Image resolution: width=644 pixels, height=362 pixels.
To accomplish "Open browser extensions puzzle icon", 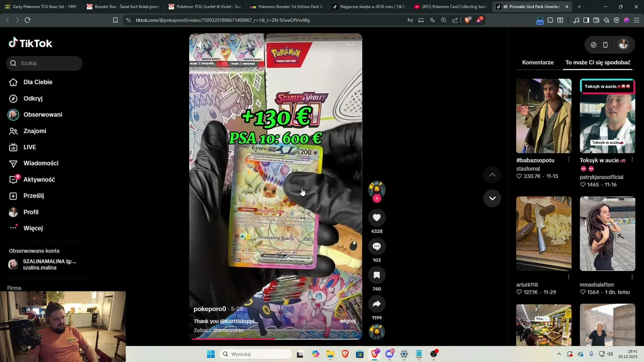I will point(550,20).
